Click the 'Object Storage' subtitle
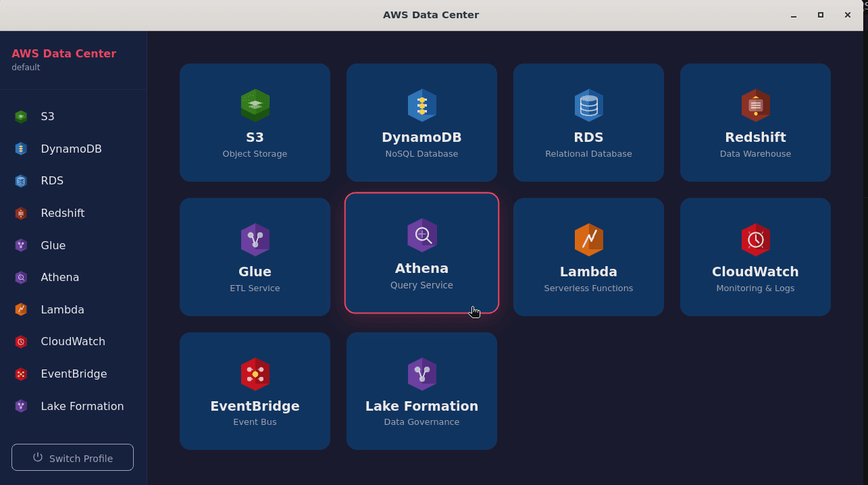The image size is (868, 485). [255, 154]
